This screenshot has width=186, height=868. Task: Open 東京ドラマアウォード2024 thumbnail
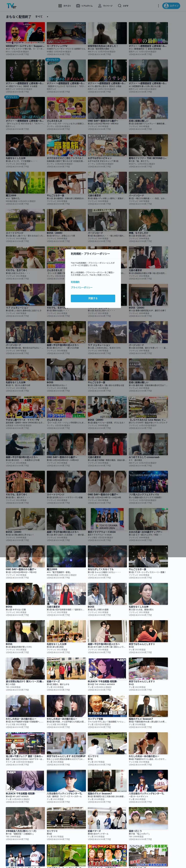107,519
